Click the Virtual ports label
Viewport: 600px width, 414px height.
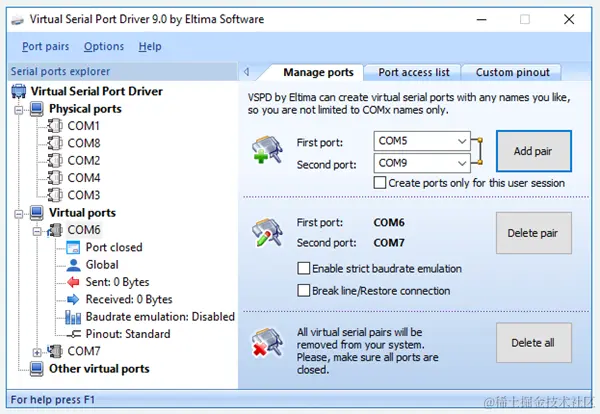(x=82, y=213)
